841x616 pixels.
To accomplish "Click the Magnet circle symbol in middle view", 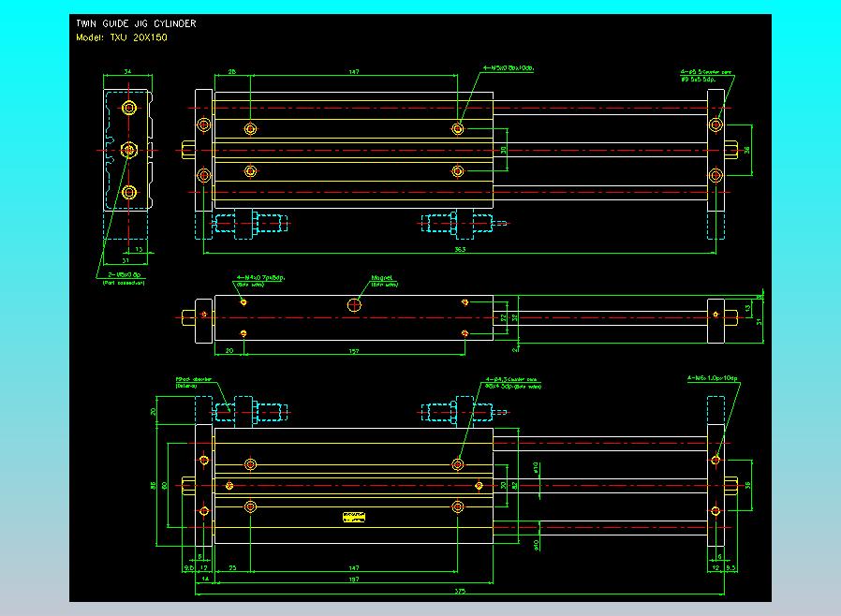I will point(354,304).
